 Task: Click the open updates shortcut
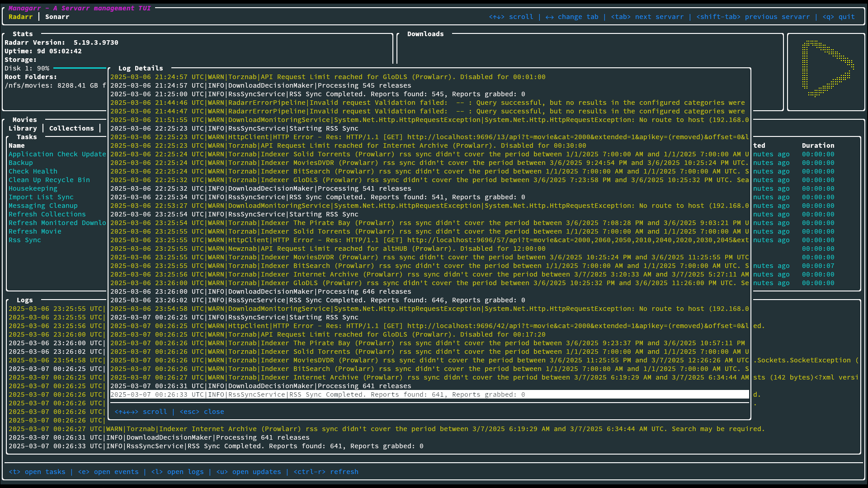[249, 472]
